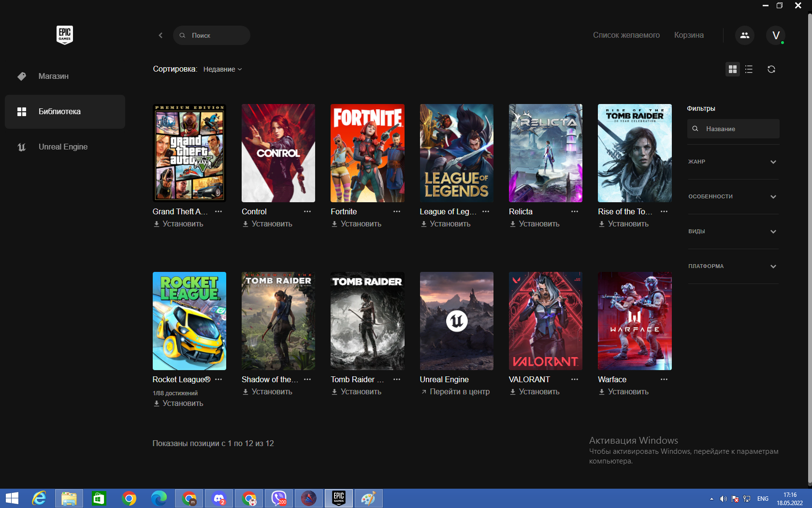Click the Название filter field
Image resolution: width=812 pixels, height=508 pixels.
click(x=733, y=129)
